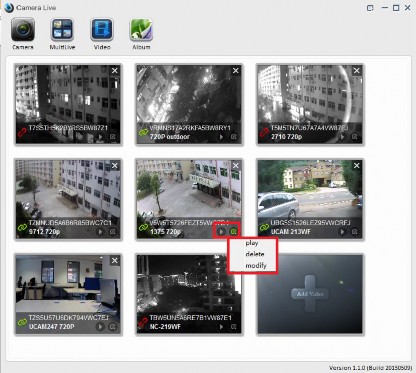This screenshot has height=373, width=416.
Task: Select delete from the context menu
Action: [x=255, y=254]
